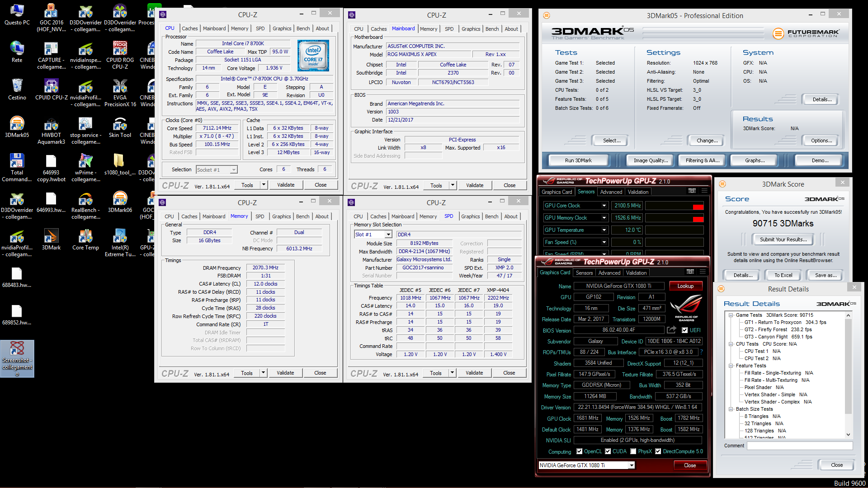Click the Result Details vertical scrollbar thumb
868x488 pixels.
[x=848, y=366]
